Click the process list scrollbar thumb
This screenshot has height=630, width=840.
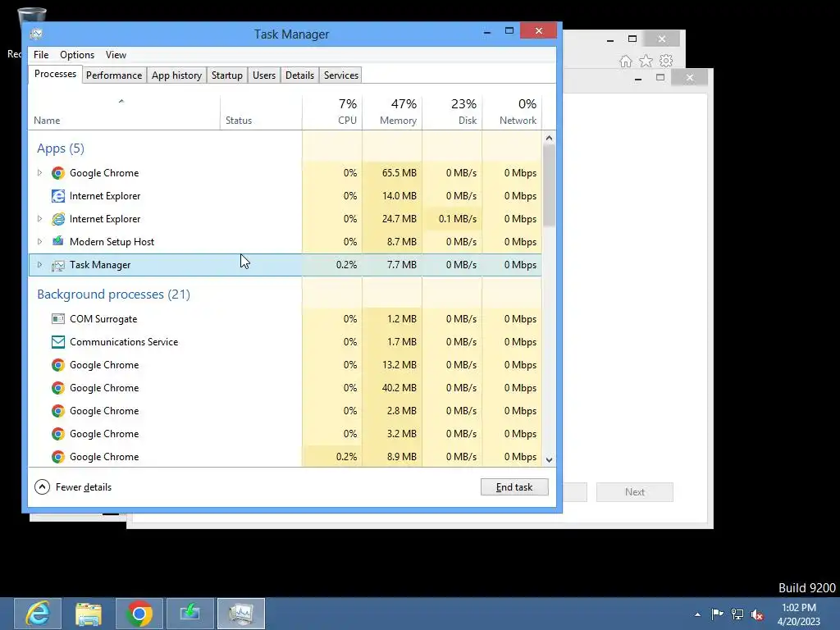549,185
